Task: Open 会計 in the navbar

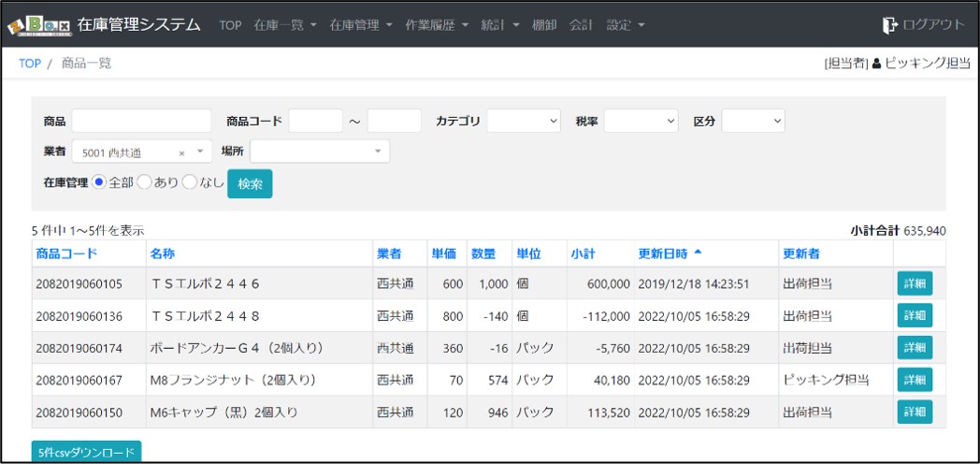Action: (581, 25)
